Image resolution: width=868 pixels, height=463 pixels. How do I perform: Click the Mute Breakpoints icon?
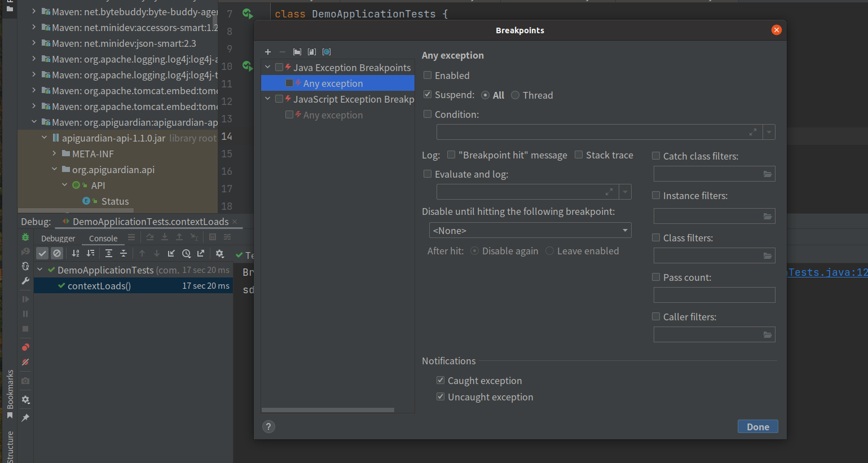[25, 363]
